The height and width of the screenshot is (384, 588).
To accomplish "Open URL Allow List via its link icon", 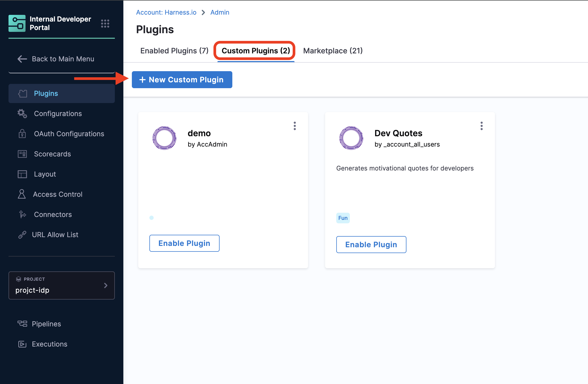I will point(22,235).
